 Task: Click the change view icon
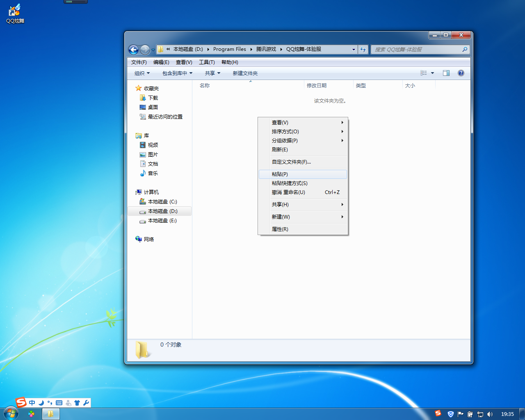tap(424, 73)
